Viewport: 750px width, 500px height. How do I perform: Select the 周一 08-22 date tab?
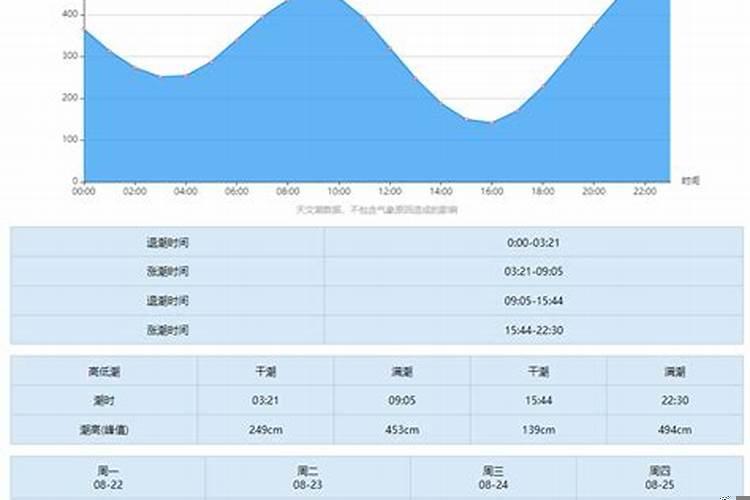pyautogui.click(x=108, y=477)
